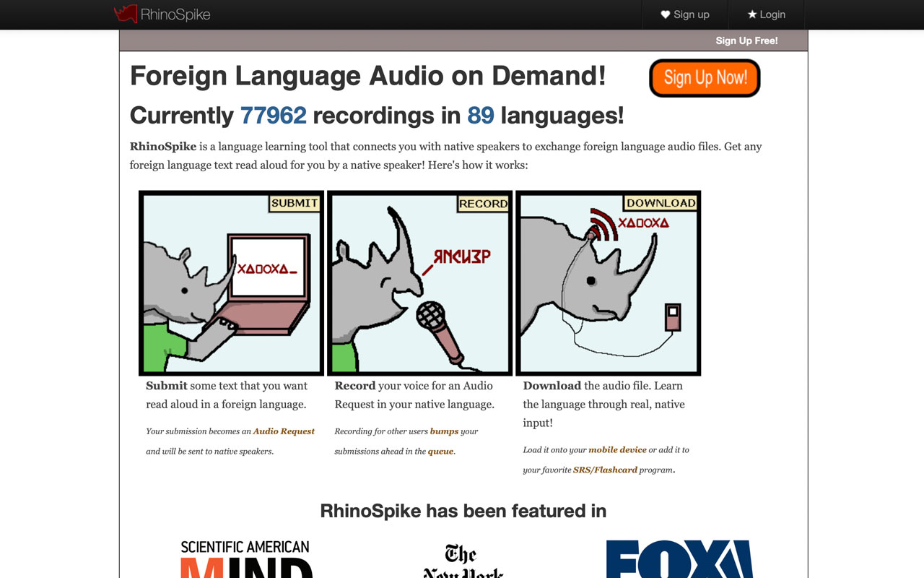Screen dimensions: 924x578
Task: Click the DOWNLOAD comic panel image
Action: pos(609,282)
